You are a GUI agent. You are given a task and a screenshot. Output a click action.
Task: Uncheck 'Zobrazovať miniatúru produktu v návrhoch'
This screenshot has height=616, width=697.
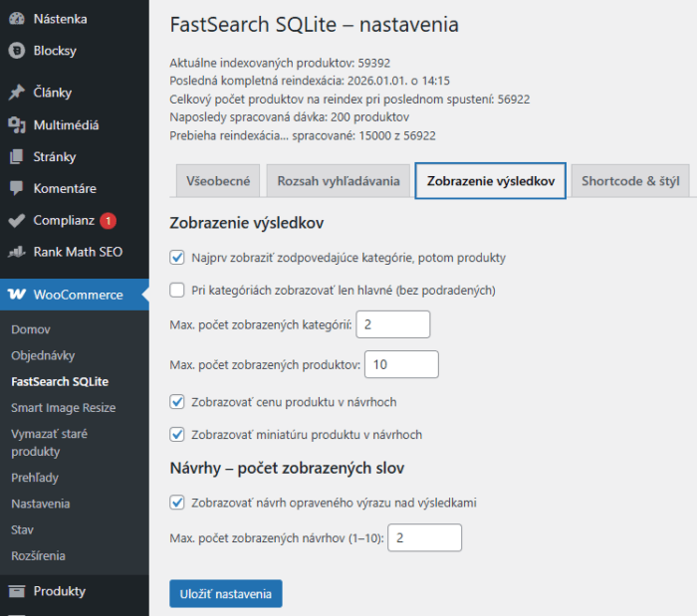177,434
